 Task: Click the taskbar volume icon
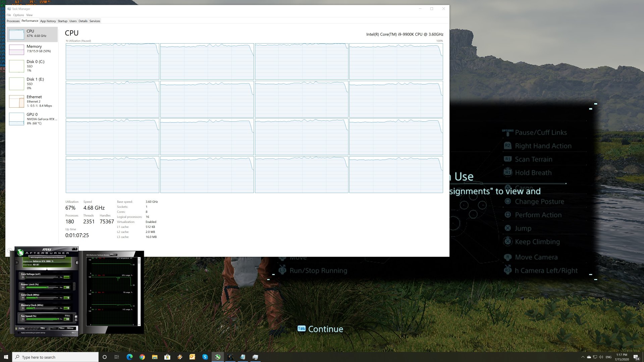pyautogui.click(x=601, y=357)
